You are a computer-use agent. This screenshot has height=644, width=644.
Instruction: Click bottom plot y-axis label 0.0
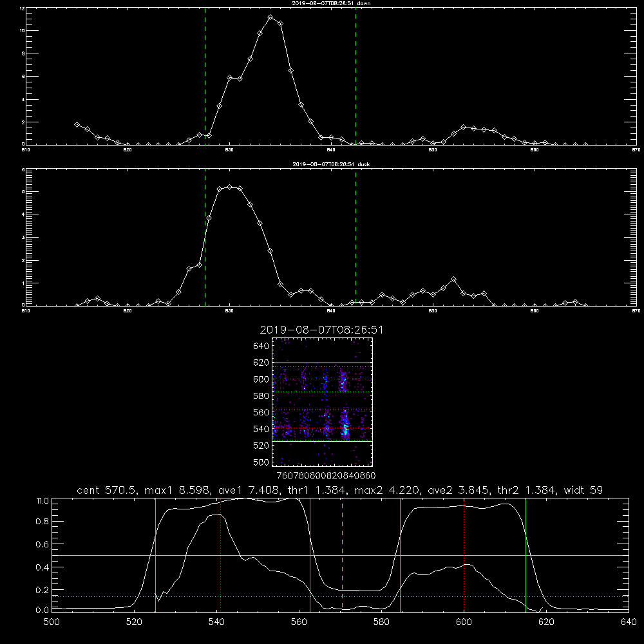click(x=43, y=610)
